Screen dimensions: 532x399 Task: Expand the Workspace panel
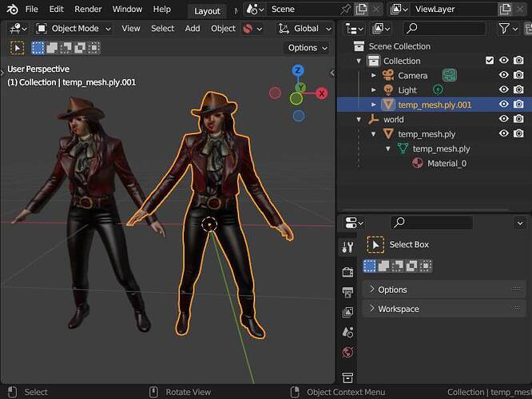click(444, 309)
